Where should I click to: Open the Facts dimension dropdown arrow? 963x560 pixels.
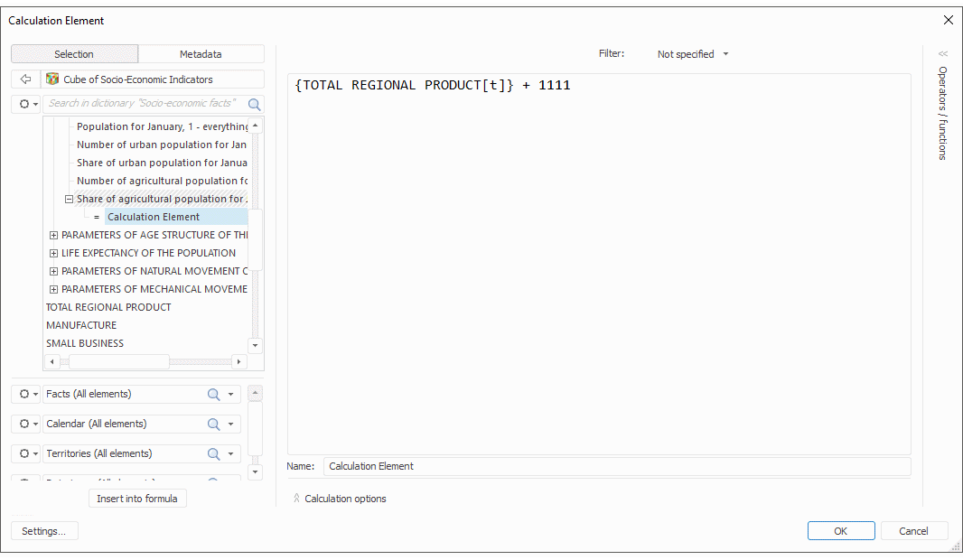[231, 394]
